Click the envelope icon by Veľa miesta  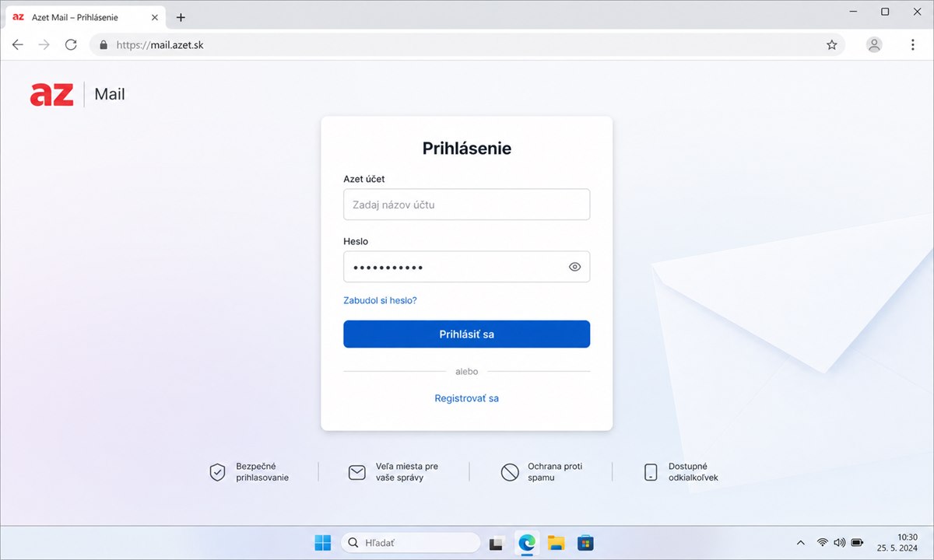(357, 472)
